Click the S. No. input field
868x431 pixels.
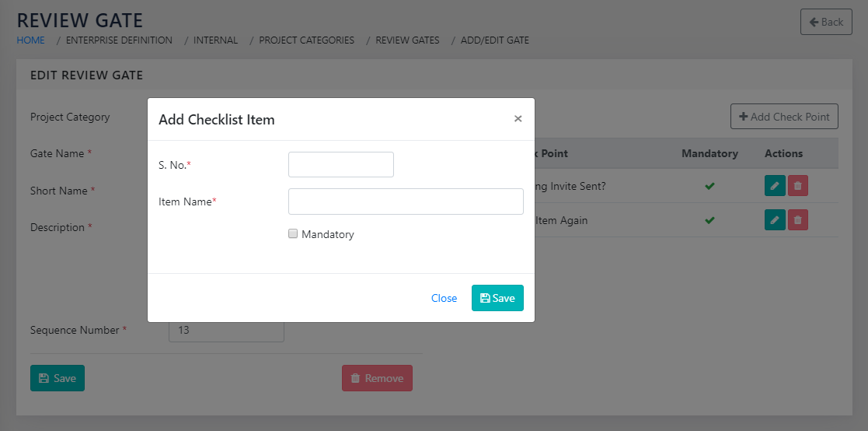[x=340, y=165]
